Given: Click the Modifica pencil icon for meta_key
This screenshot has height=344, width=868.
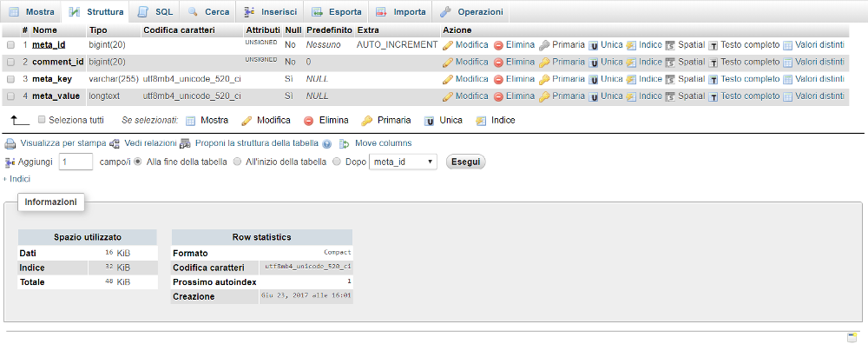Looking at the screenshot, I should pyautogui.click(x=447, y=80).
